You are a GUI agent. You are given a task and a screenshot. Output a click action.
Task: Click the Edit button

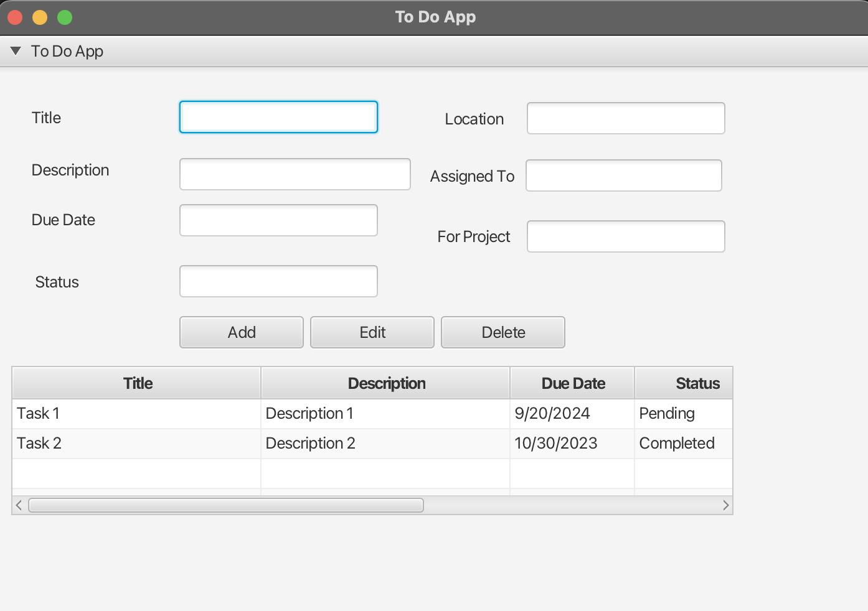pyautogui.click(x=372, y=332)
